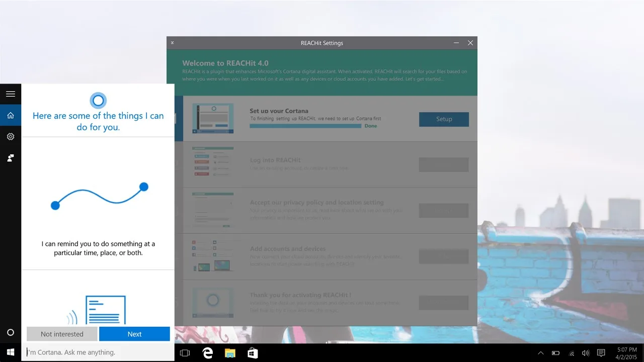The width and height of the screenshot is (644, 362).
Task: Click the green Done status label
Action: 371,126
